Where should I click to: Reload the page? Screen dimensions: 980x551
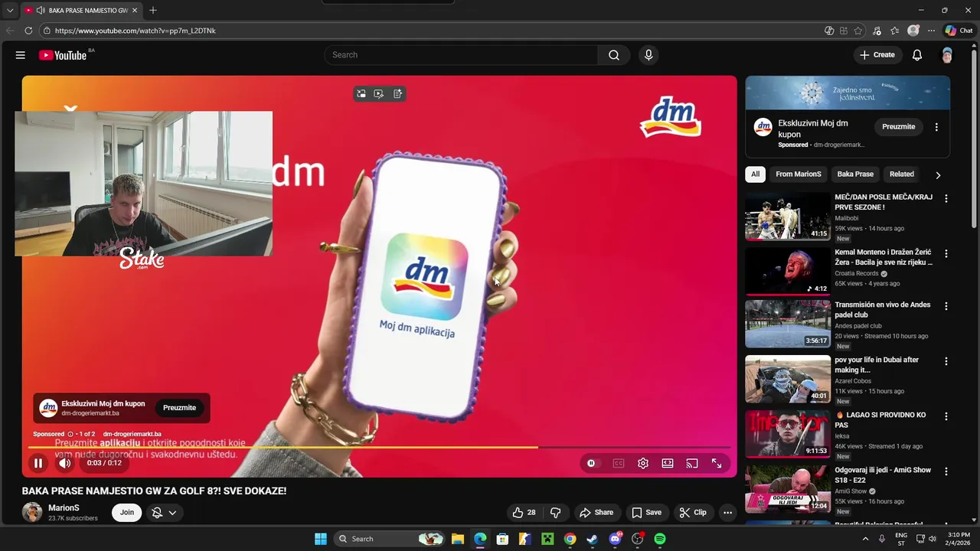pos(28,31)
